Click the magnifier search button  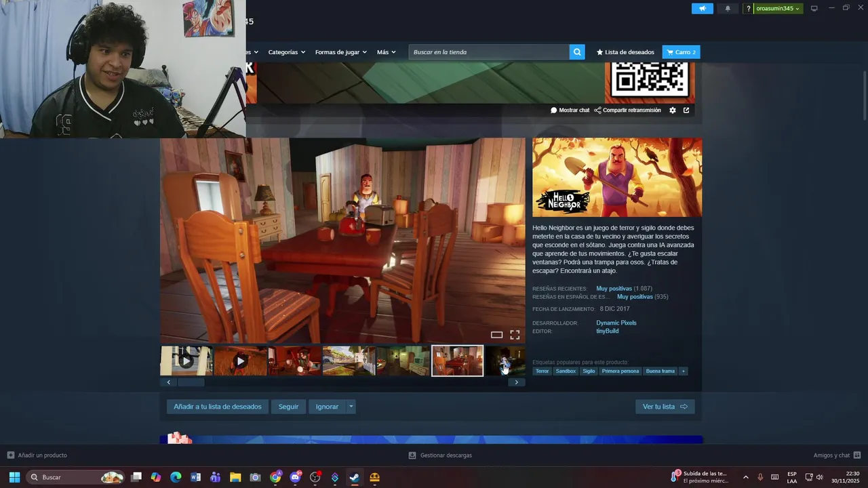click(577, 52)
